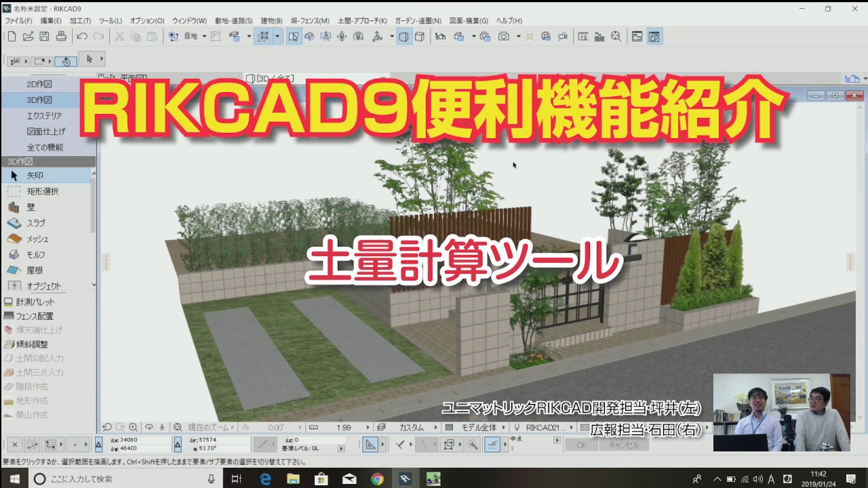The width and height of the screenshot is (868, 488).
Task: Open the layer settings icon in toolbar
Action: point(234,37)
